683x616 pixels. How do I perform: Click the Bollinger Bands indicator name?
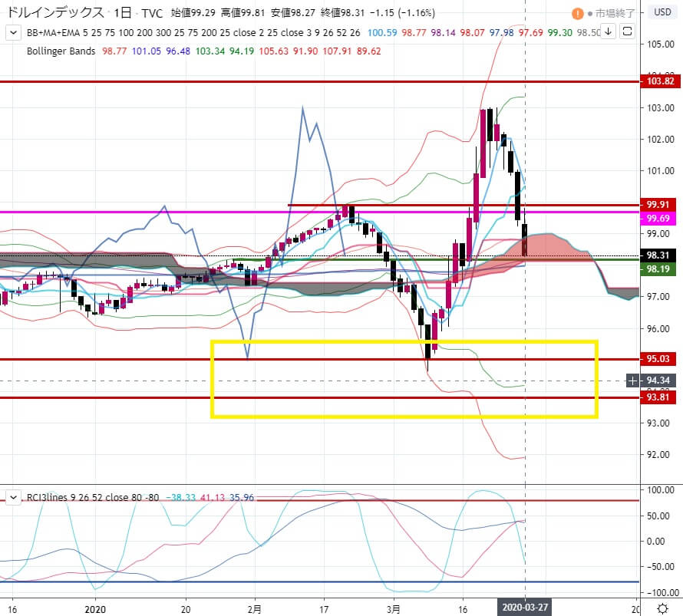[x=61, y=51]
